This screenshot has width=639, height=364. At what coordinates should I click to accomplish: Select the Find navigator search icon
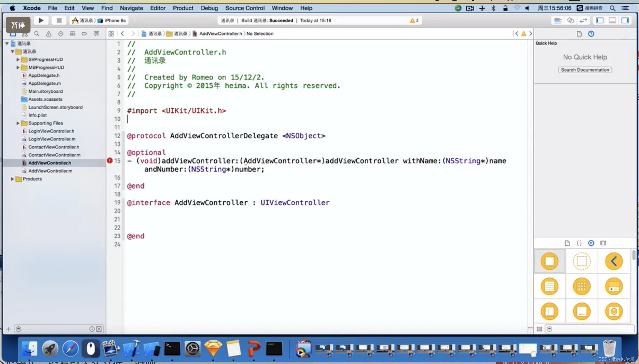pyautogui.click(x=37, y=34)
